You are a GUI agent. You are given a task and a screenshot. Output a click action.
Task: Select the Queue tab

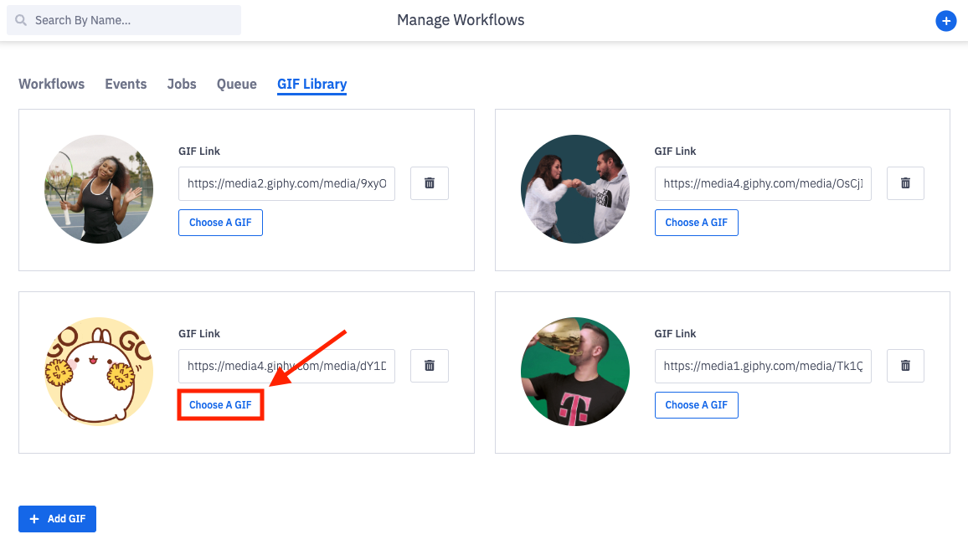point(237,84)
